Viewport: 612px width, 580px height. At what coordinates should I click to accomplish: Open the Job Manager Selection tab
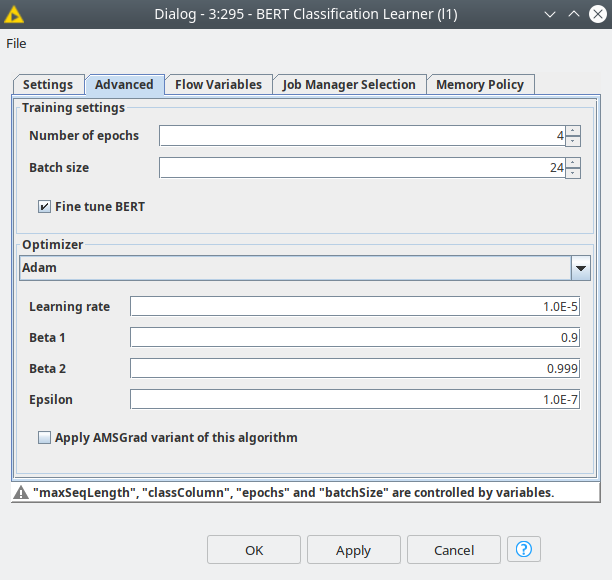click(349, 84)
